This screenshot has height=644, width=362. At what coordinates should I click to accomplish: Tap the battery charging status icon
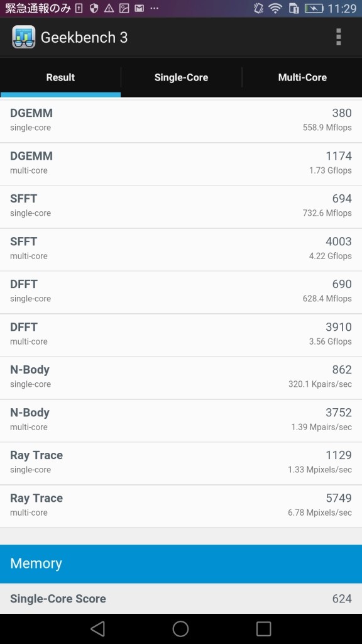tap(314, 8)
